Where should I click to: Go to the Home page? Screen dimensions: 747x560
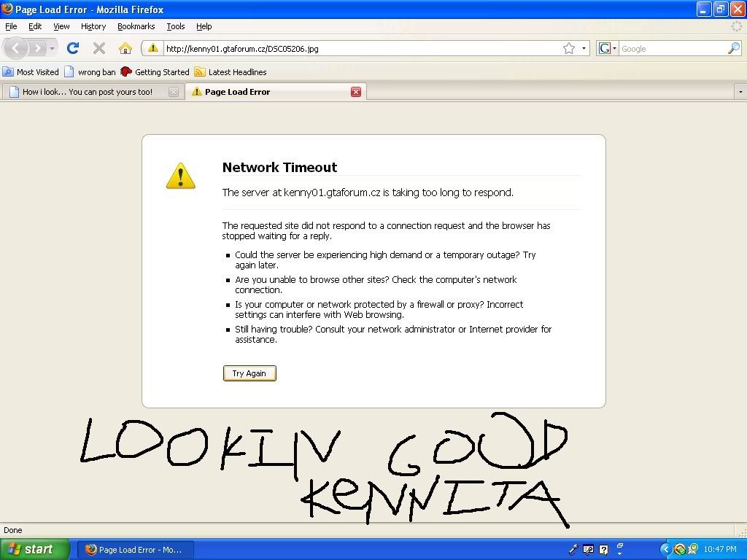[x=125, y=48]
